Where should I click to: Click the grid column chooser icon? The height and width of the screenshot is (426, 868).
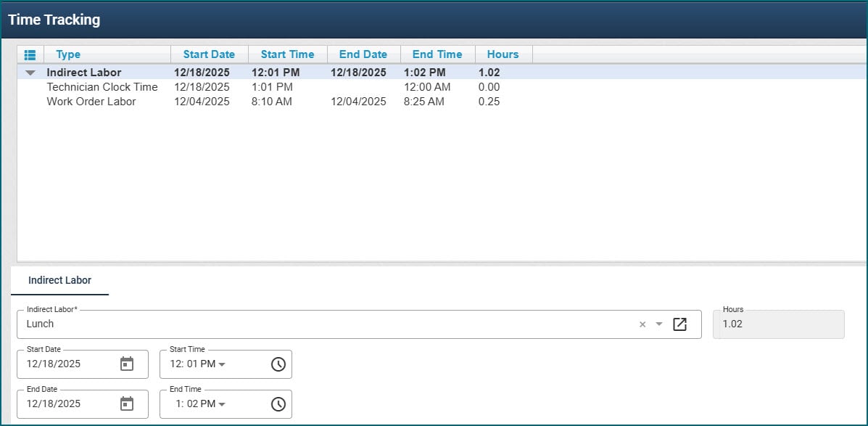click(x=30, y=54)
